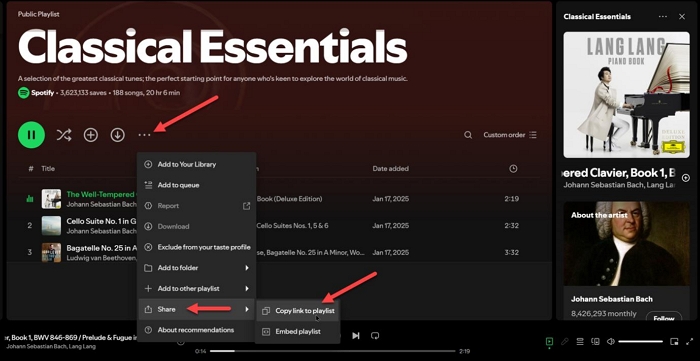The image size is (700, 361).
Task: Save playlist with the plus circle icon
Action: tap(91, 135)
